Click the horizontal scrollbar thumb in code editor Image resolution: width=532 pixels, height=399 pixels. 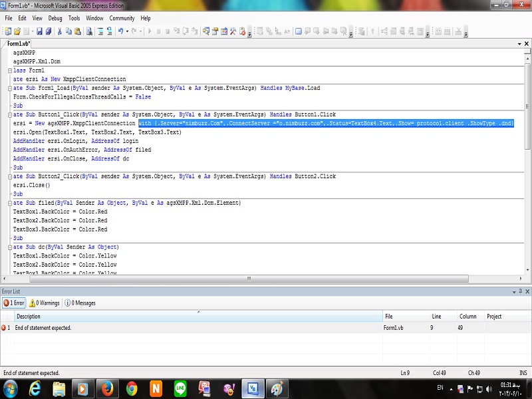click(x=249, y=279)
